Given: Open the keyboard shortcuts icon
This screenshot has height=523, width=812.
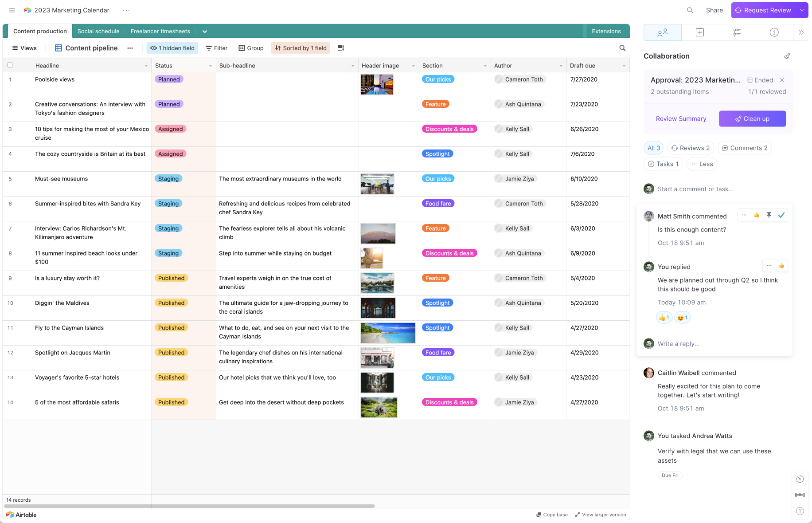Looking at the screenshot, I should click(x=800, y=495).
